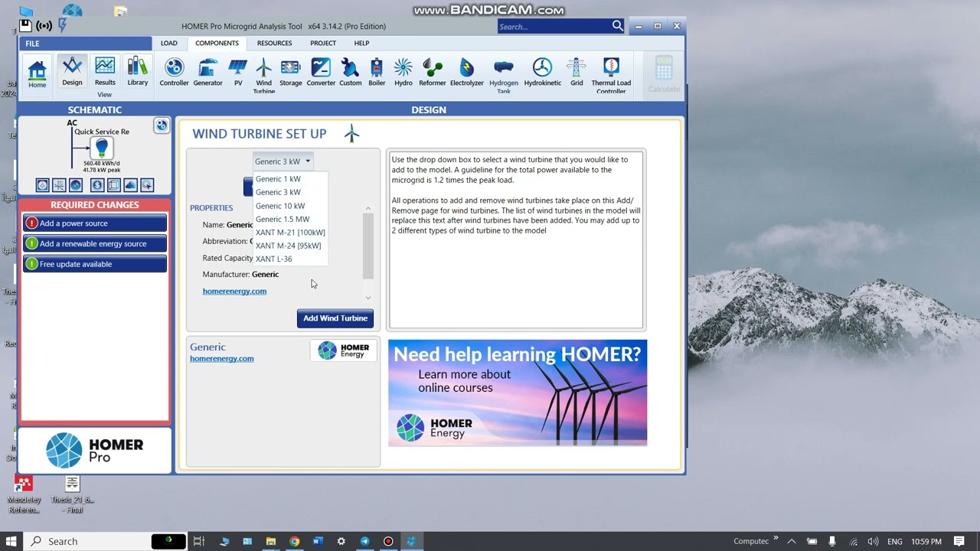Screen dimensions: 980x551
Task: Open the Mendeley Reference desktop shortcut
Action: pyautogui.click(x=24, y=494)
